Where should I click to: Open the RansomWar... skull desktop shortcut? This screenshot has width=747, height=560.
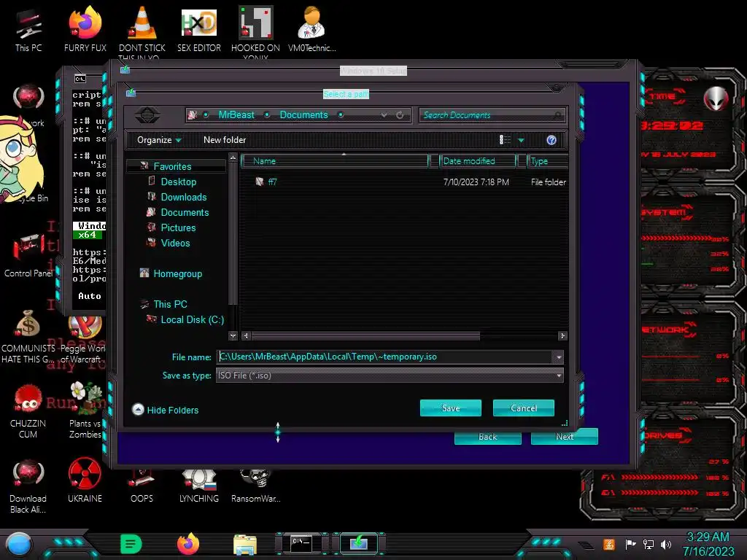[x=255, y=486]
